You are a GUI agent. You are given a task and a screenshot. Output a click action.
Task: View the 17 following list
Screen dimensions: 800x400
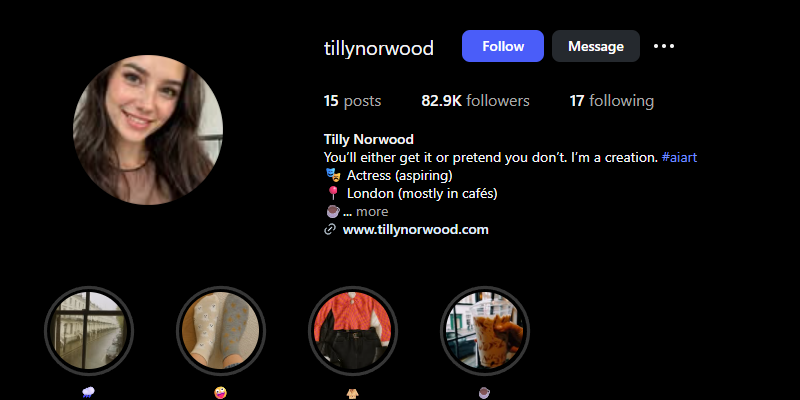click(x=611, y=101)
